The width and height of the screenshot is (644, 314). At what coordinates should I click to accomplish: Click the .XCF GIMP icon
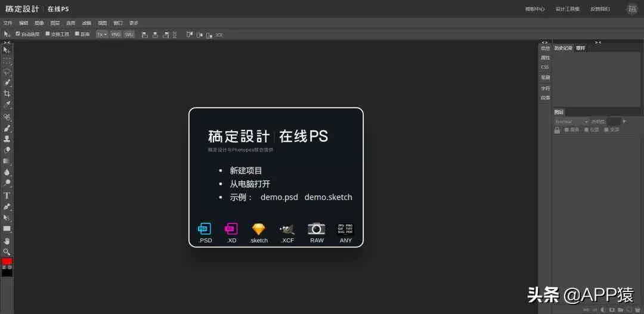287,229
